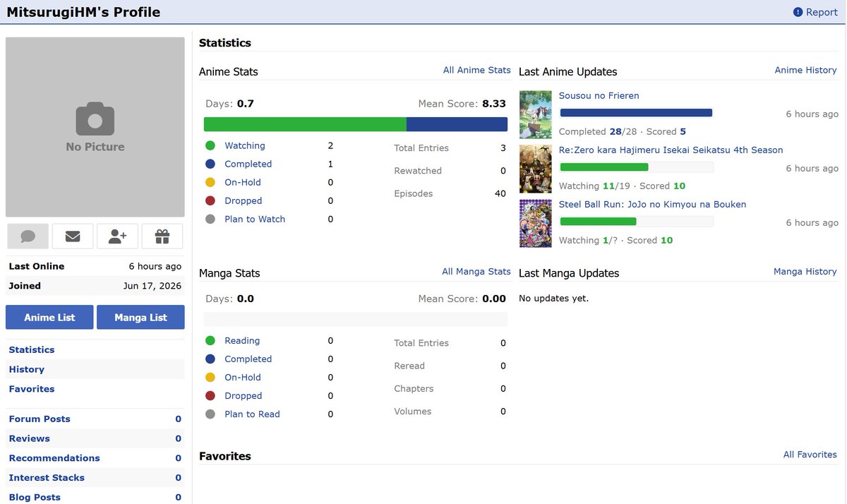This screenshot has height=504, width=847.
Task: Open anime Watching list
Action: (245, 145)
